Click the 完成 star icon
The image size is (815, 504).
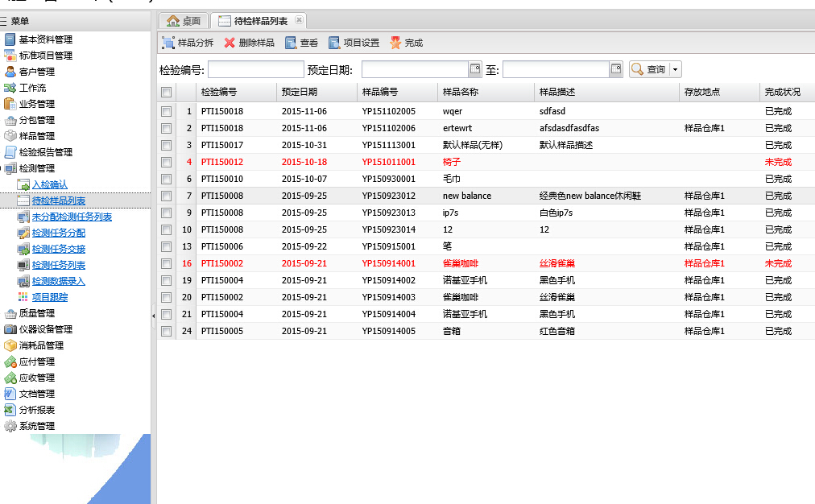tap(395, 43)
